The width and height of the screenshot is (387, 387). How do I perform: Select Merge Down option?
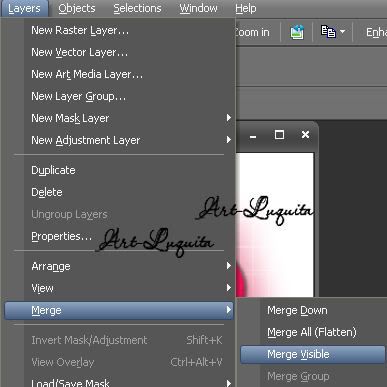click(297, 310)
